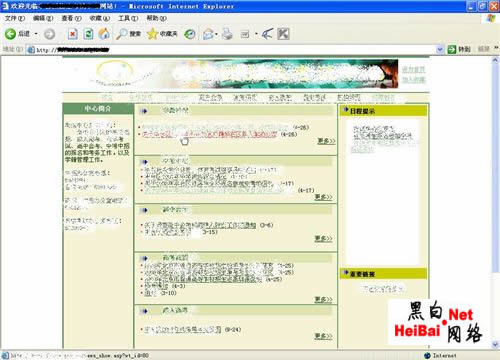This screenshot has height=360, width=500.
Task: Stop page loading with red X icon
Action: 73,34
